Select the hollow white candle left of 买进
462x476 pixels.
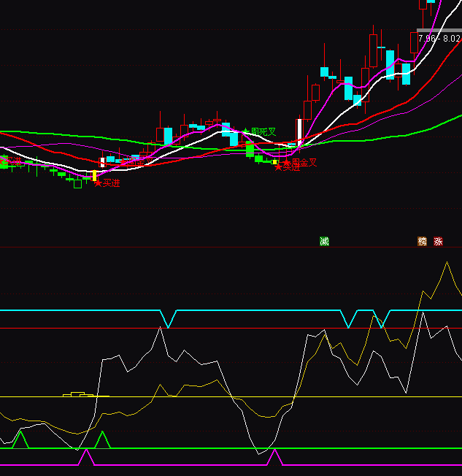(77, 184)
